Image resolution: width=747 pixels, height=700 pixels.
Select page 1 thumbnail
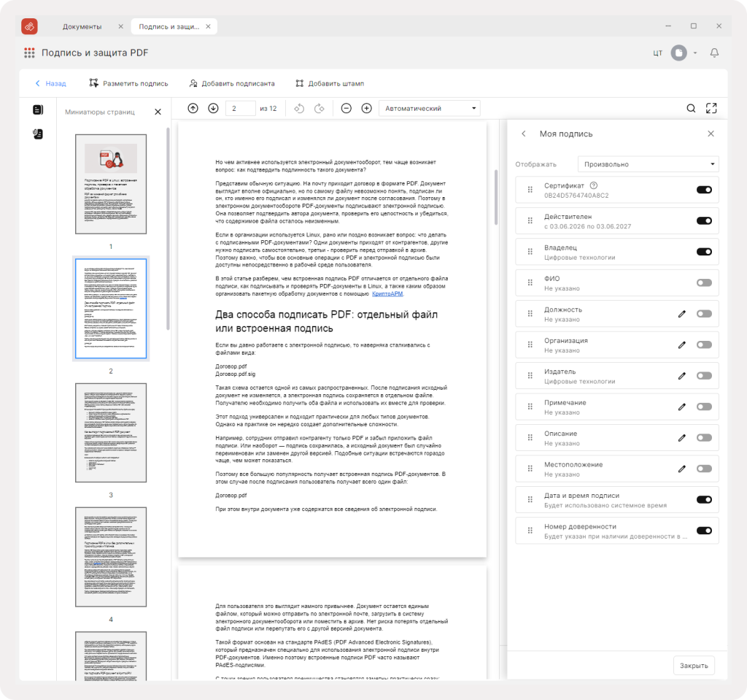click(111, 184)
